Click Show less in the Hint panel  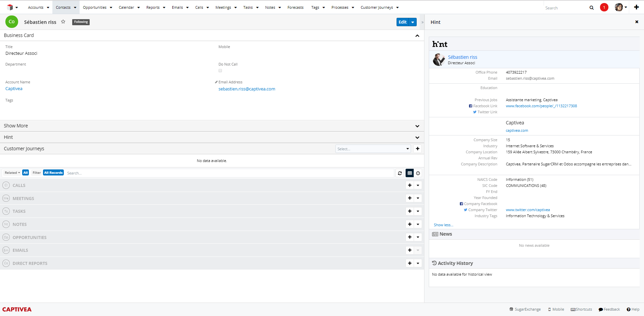[x=443, y=225]
